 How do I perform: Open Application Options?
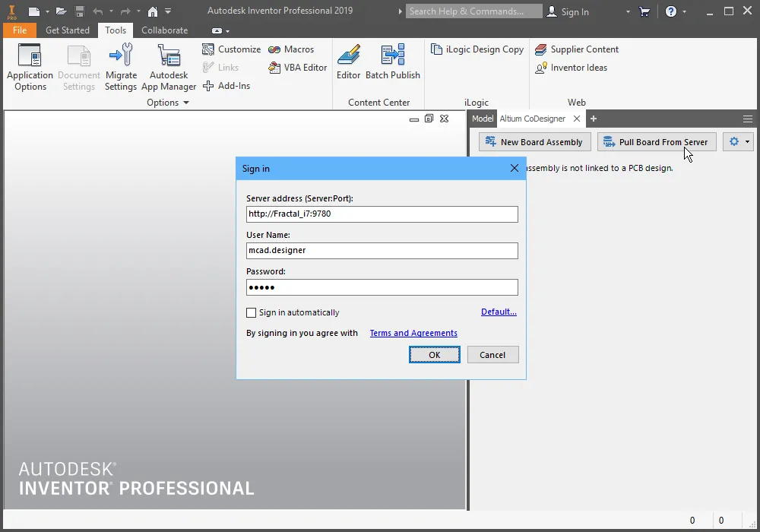30,68
